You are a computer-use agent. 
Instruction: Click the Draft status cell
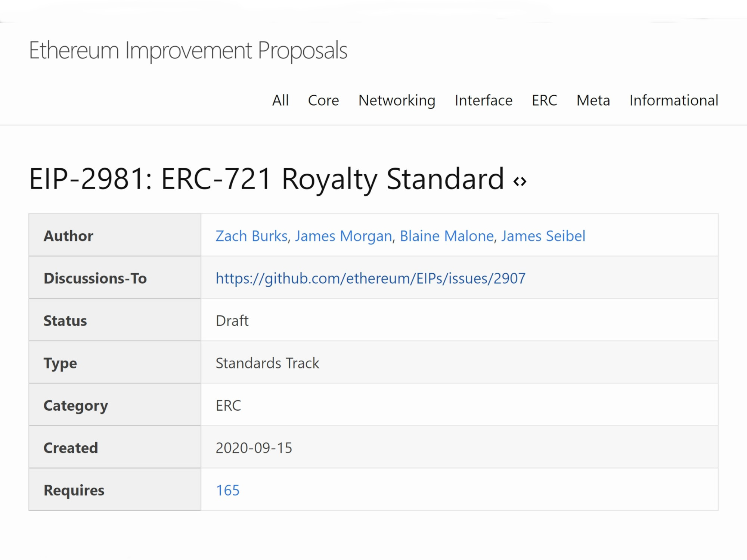coord(232,321)
